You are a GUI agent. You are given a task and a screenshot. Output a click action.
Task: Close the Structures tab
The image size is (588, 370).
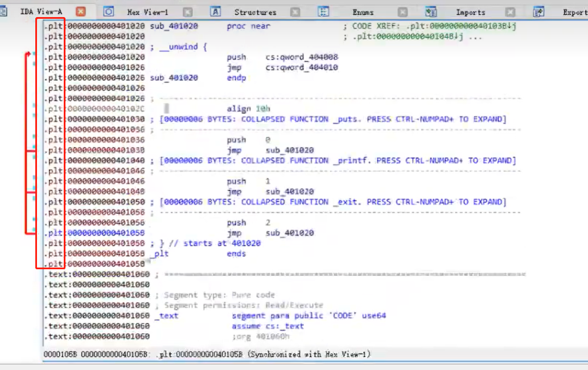[295, 12]
